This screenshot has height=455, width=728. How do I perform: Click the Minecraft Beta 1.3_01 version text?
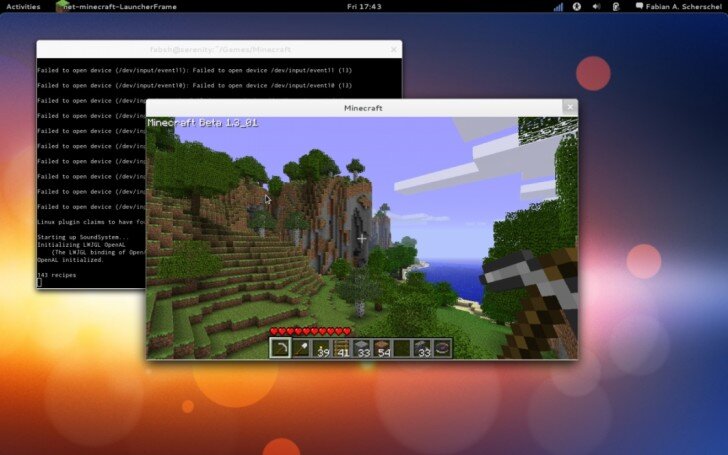point(202,123)
